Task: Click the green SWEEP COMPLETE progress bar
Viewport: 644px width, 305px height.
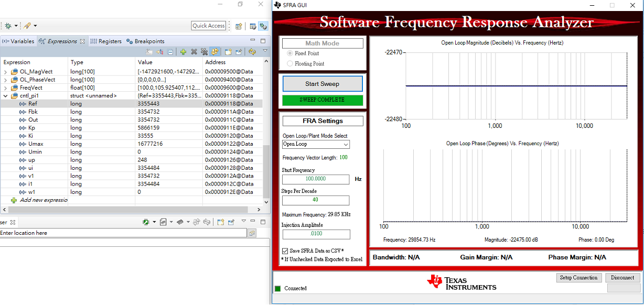Action: [323, 100]
